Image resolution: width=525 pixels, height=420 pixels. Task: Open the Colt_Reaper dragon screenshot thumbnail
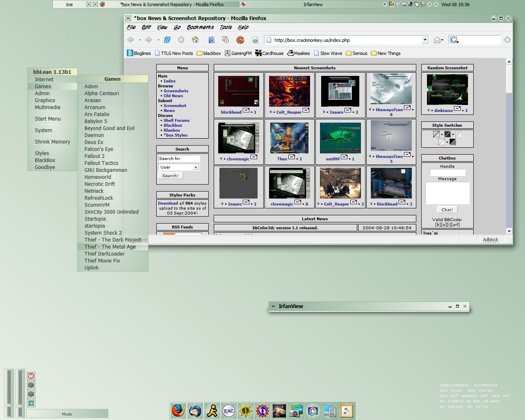[x=289, y=91]
